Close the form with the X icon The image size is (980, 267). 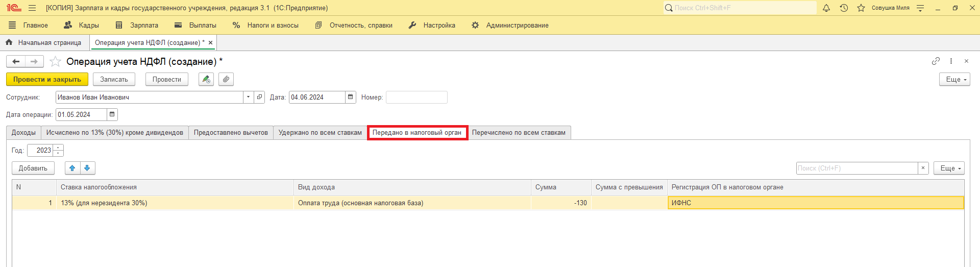(966, 61)
